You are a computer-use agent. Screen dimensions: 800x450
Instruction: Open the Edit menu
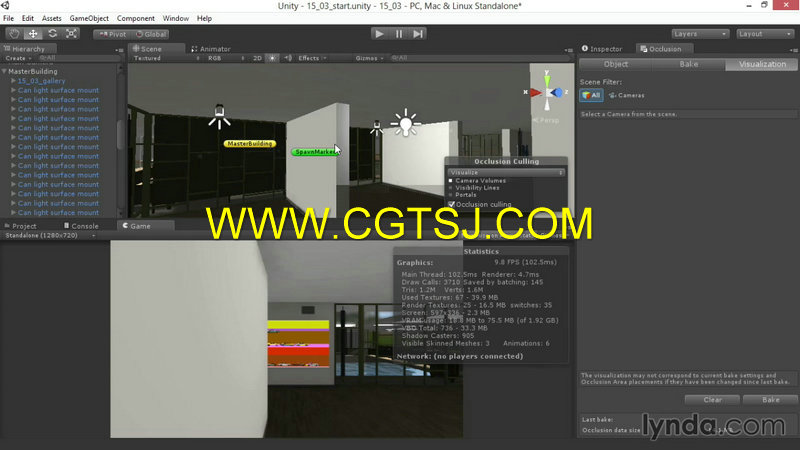point(28,18)
